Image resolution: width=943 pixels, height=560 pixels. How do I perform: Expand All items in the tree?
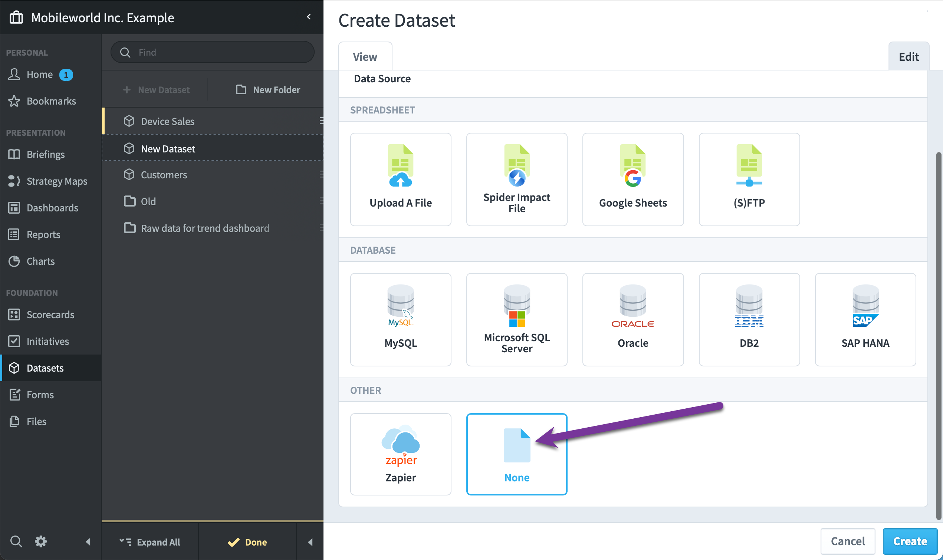pos(150,542)
